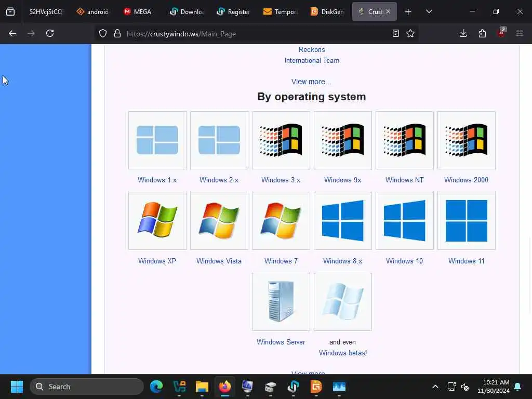Click the Windows 8.x logo image
The width and height of the screenshot is (532, 399).
(343, 221)
